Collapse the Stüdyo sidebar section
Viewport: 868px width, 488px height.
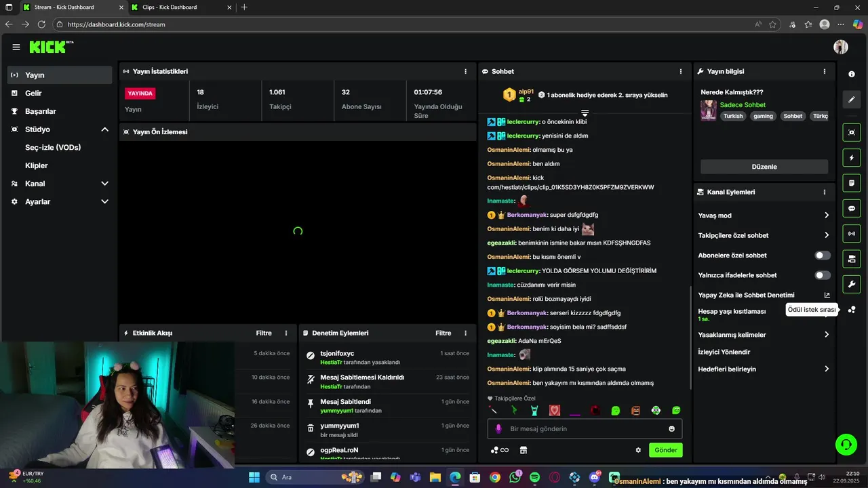(x=105, y=129)
